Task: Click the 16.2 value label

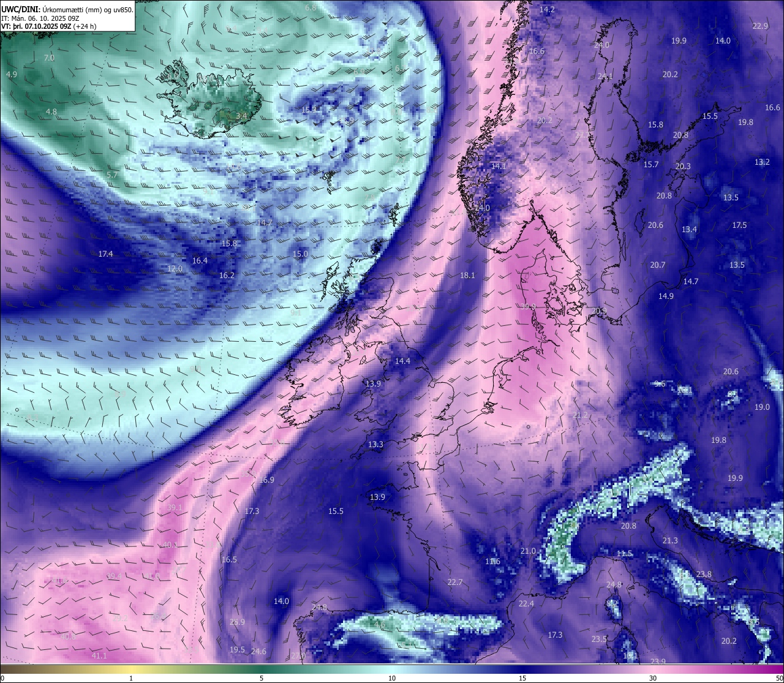Action: [x=227, y=276]
